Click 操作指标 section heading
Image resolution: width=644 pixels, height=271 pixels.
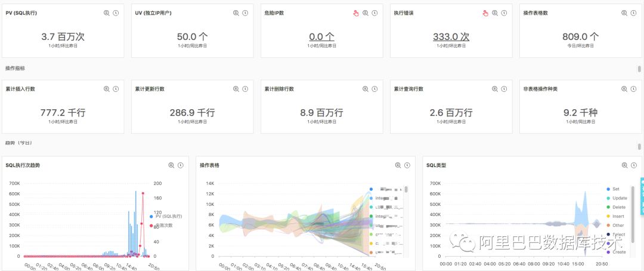(15, 68)
